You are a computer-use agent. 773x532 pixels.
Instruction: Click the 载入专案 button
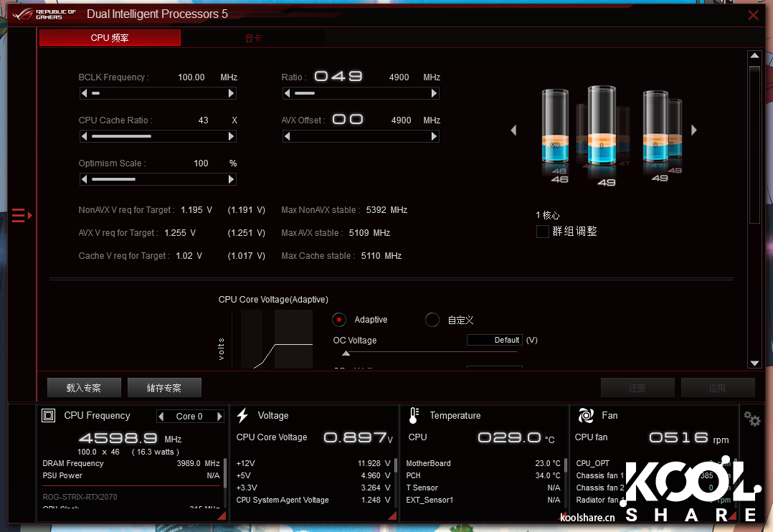(84, 388)
